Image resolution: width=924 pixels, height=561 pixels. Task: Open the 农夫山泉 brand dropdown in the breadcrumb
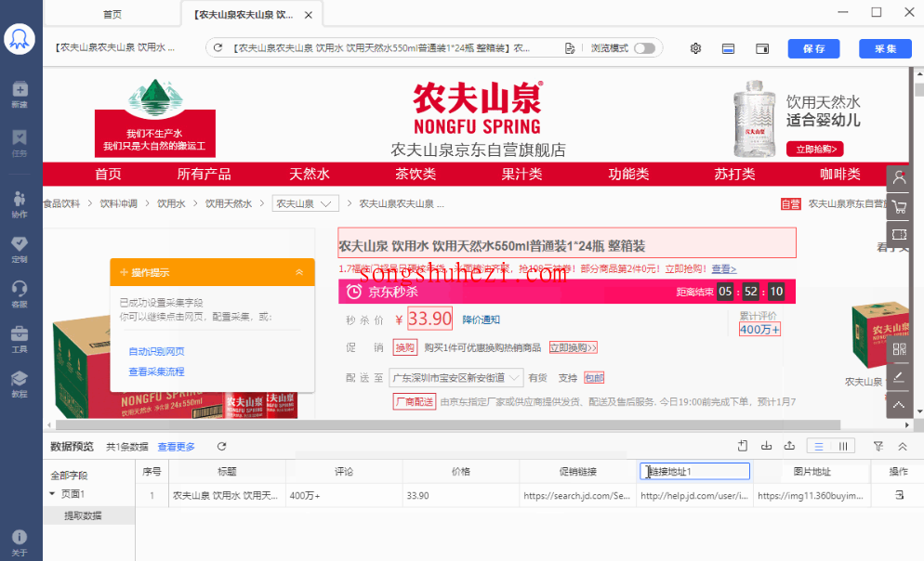point(305,203)
